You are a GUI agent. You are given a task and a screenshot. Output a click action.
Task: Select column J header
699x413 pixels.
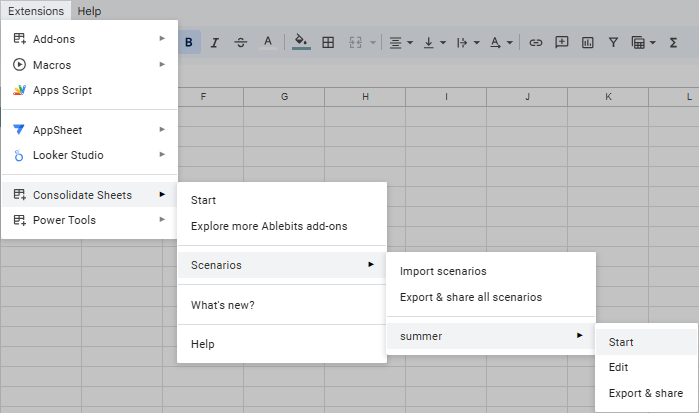[527, 97]
